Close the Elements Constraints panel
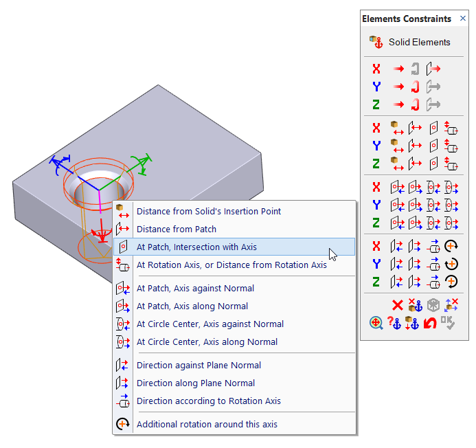The image size is (476, 448). pos(462,19)
